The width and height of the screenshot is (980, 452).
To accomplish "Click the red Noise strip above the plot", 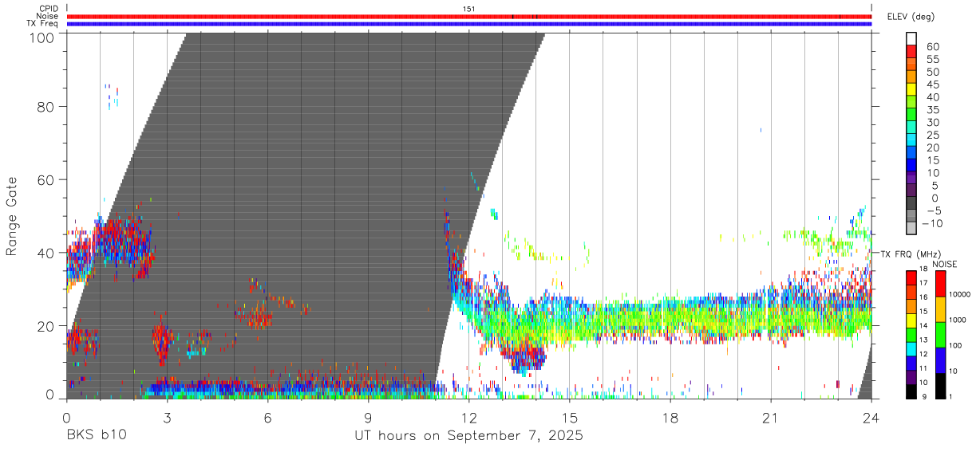I will point(468,16).
